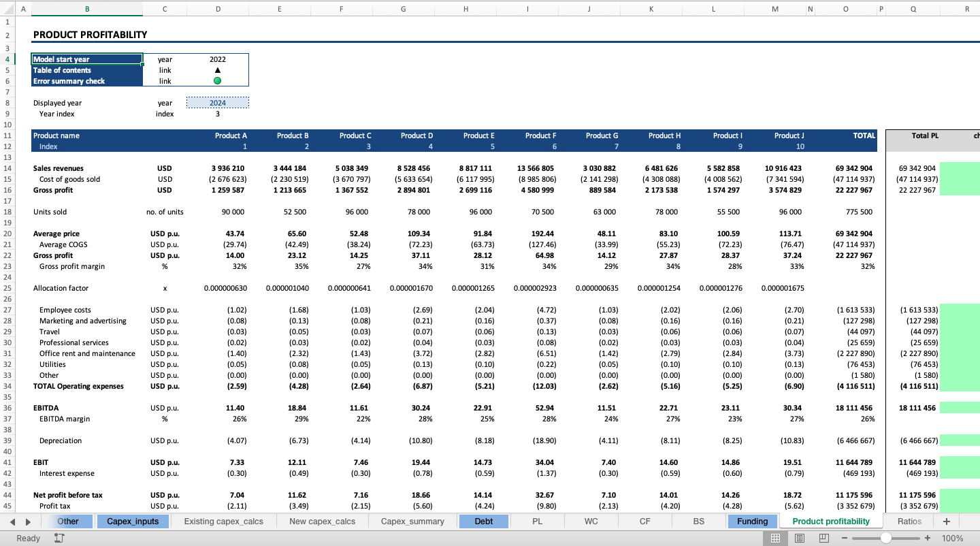Click the 'Marketing and advertising' row label

click(x=82, y=321)
